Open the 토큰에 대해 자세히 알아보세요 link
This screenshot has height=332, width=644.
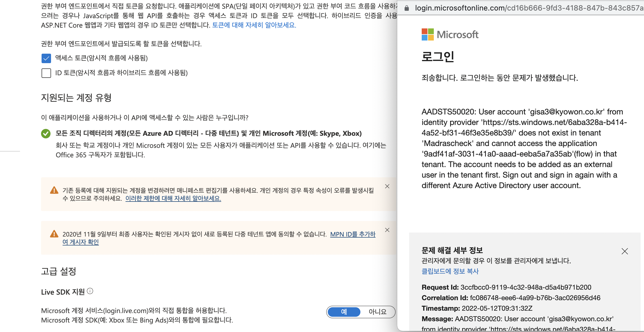click(x=254, y=25)
